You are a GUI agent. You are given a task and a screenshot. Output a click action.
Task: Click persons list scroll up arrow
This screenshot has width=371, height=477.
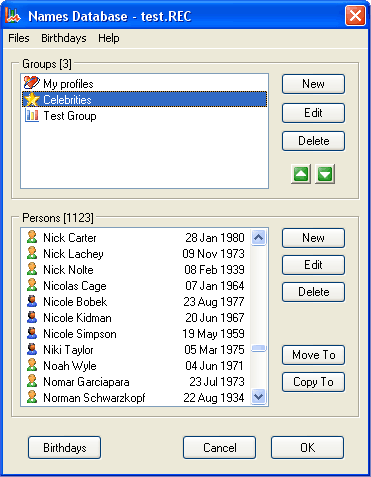259,238
